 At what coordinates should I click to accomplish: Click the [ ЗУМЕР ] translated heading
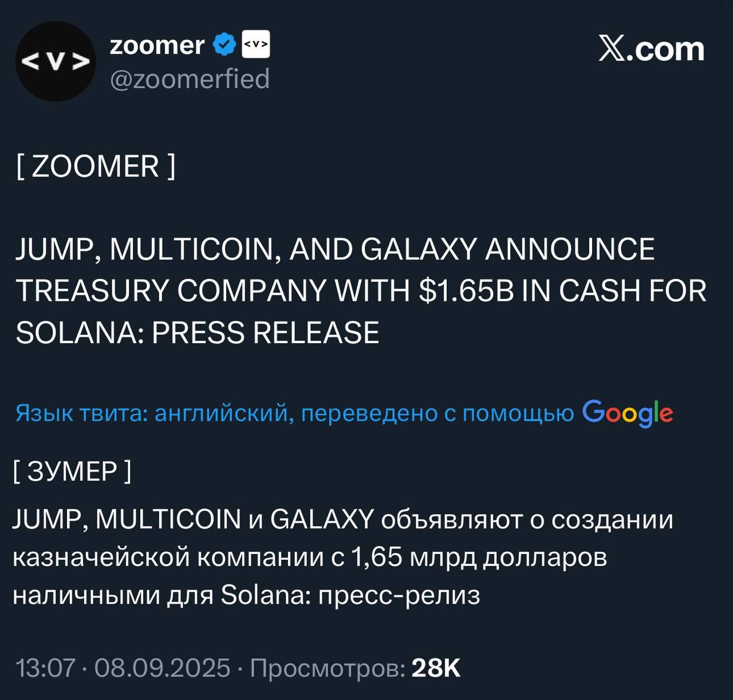coord(72,471)
